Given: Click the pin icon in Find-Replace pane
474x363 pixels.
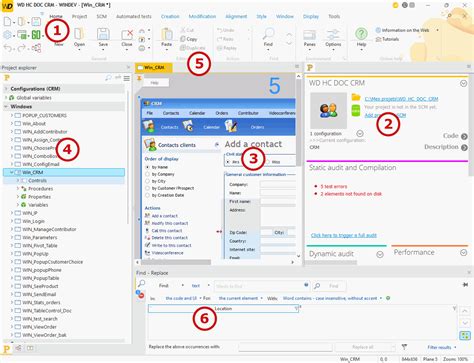Looking at the screenshot, I should coord(465,285).
